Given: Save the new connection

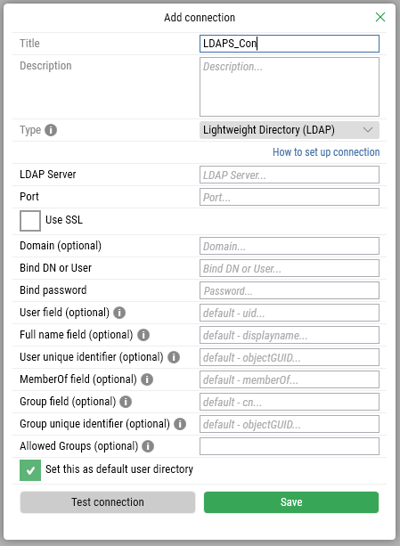Looking at the screenshot, I should pyautogui.click(x=291, y=502).
